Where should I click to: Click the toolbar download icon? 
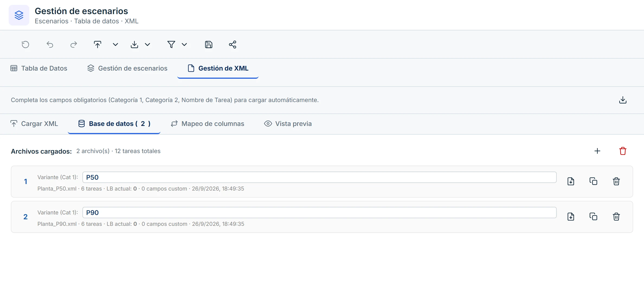coord(134,45)
